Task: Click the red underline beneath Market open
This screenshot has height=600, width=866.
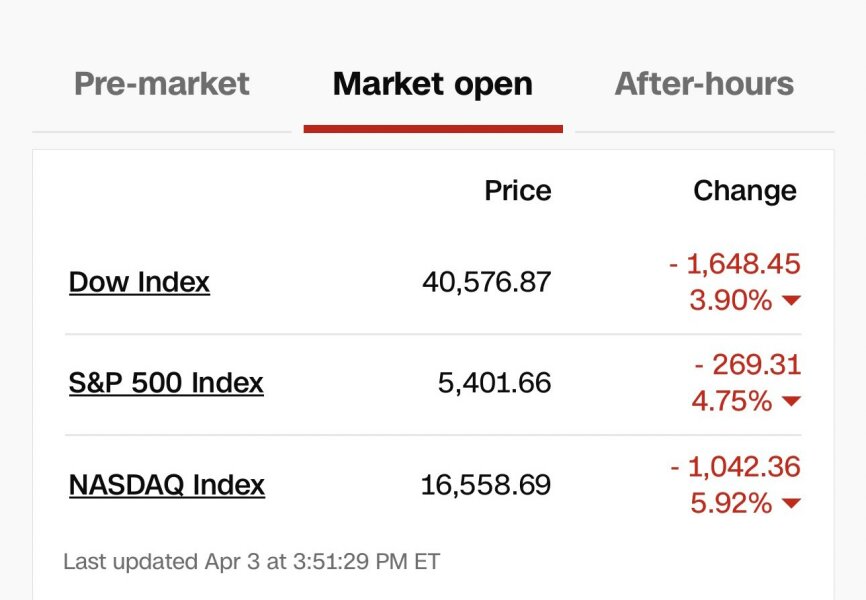Action: [433, 128]
